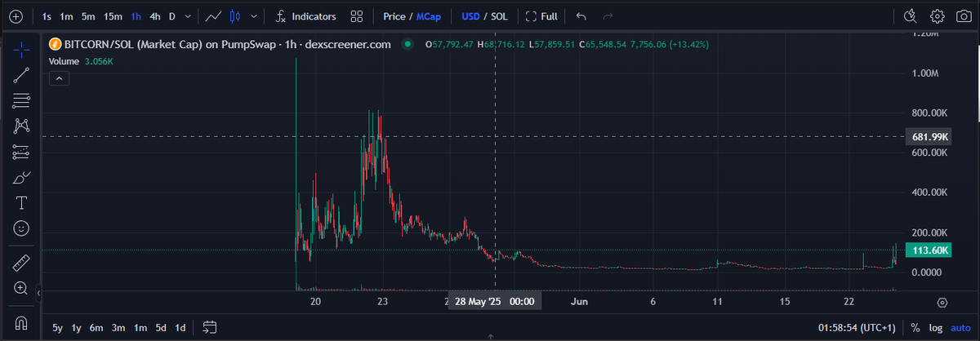Take a chart snapshot with camera icon
The image size is (980, 341).
click(963, 15)
